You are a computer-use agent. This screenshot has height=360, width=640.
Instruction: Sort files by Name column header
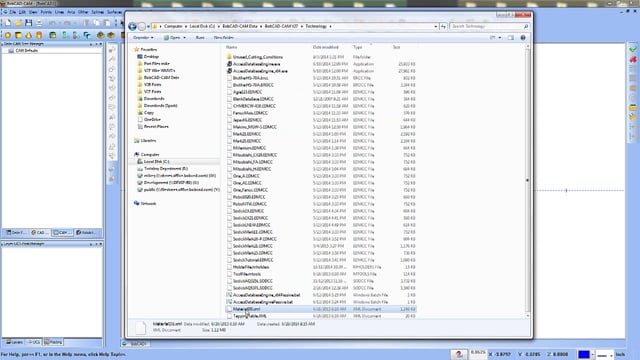[x=231, y=47]
